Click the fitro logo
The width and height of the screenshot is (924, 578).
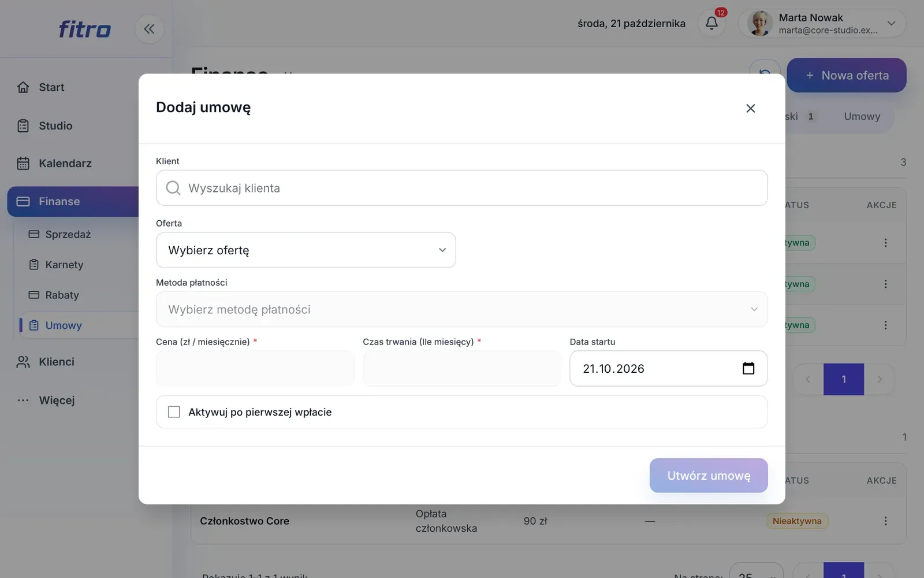coord(85,29)
